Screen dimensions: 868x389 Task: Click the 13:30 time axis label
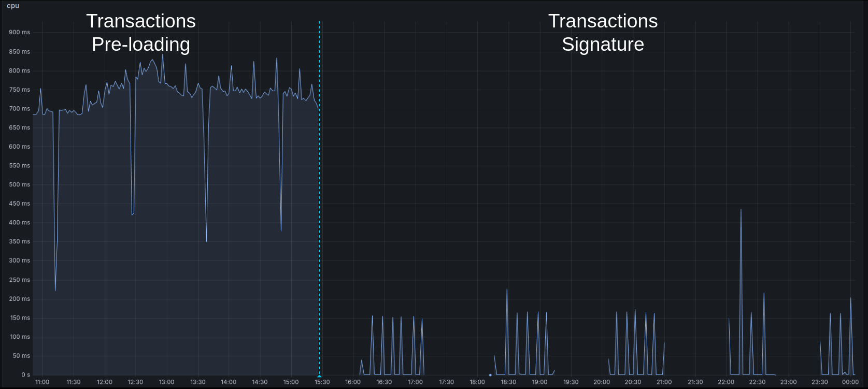tap(198, 382)
